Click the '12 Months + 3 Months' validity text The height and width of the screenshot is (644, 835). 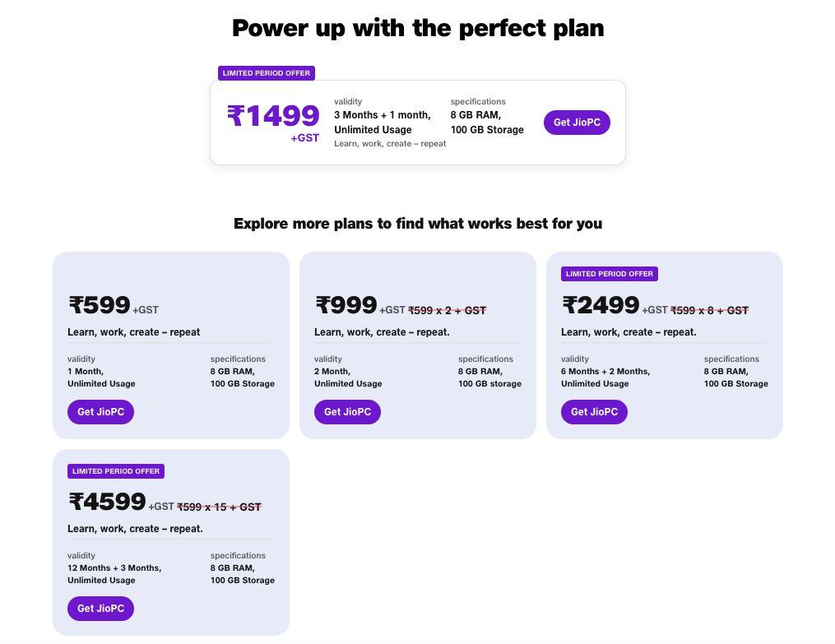[x=114, y=568]
